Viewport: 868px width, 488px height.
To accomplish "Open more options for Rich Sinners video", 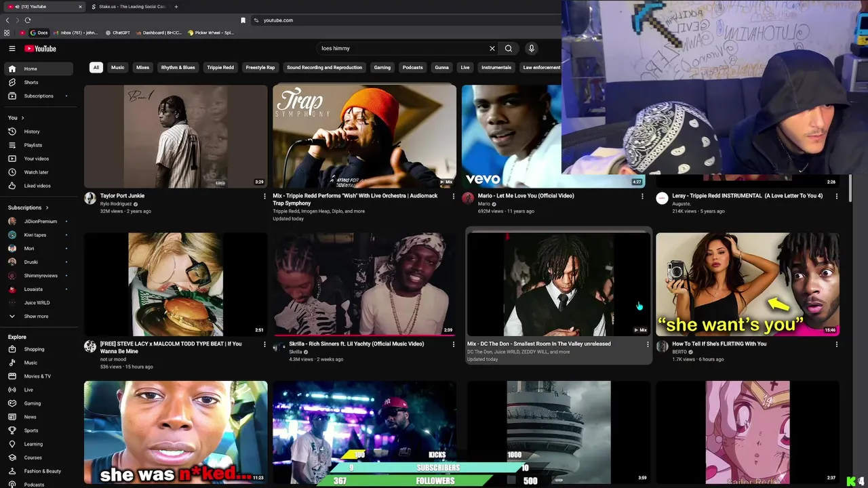I will 454,344.
